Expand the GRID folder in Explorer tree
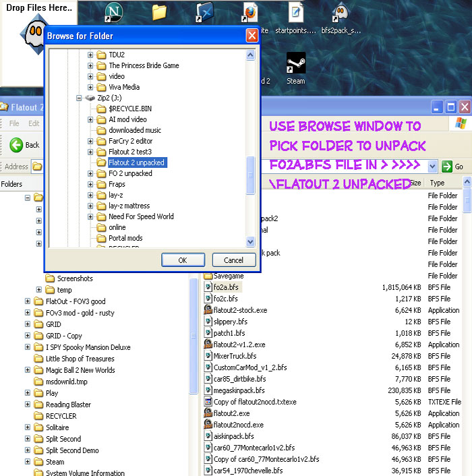Image resolution: width=472 pixels, height=476 pixels. pyautogui.click(x=28, y=324)
